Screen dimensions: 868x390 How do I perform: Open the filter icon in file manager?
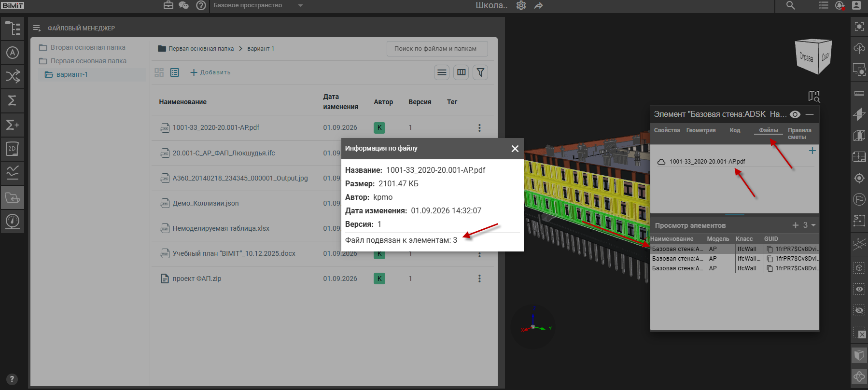click(480, 72)
